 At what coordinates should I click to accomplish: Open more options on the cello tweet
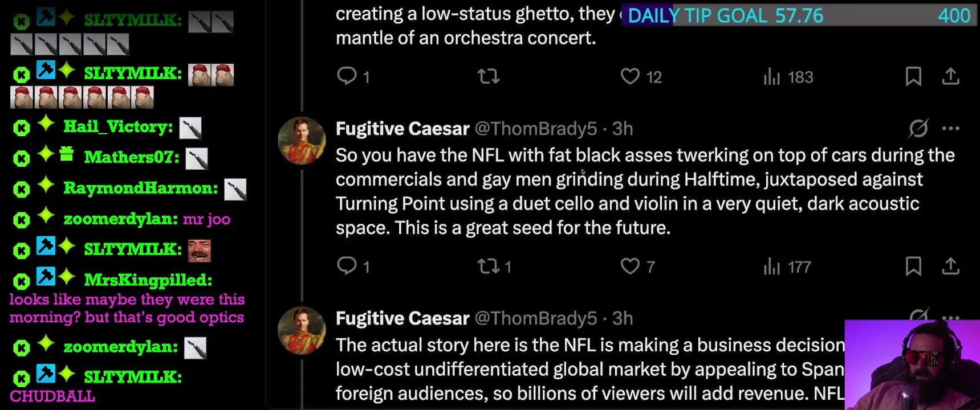(x=950, y=129)
